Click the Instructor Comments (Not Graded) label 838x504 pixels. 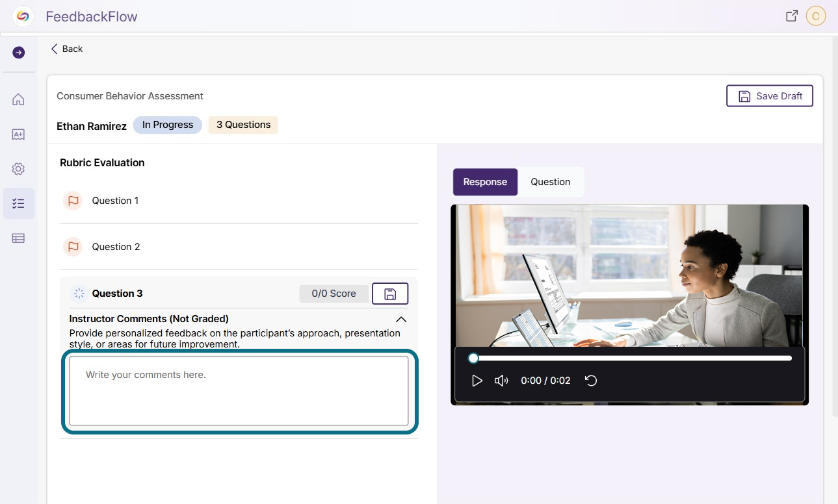[149, 319]
